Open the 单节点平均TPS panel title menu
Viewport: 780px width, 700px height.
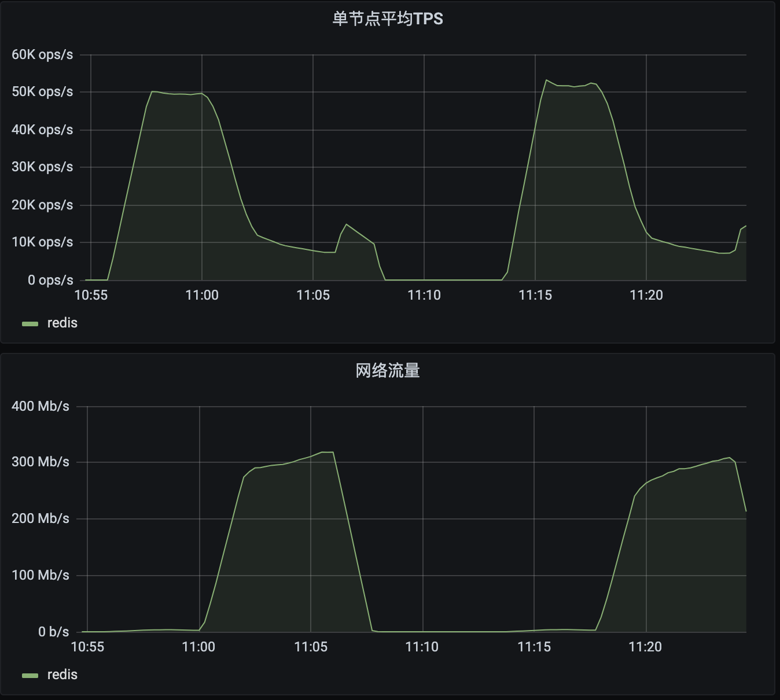click(388, 19)
